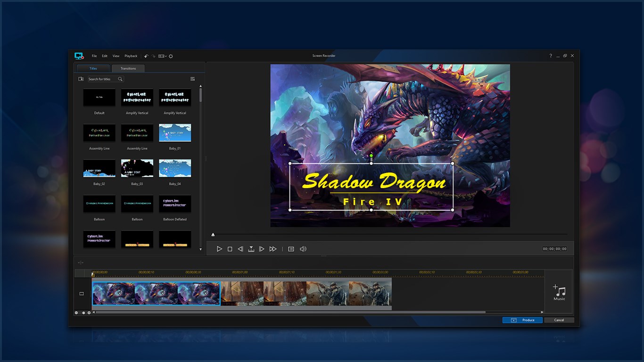This screenshot has height=362, width=644.
Task: Click the titles list scrollbar thumb
Action: (x=201, y=95)
